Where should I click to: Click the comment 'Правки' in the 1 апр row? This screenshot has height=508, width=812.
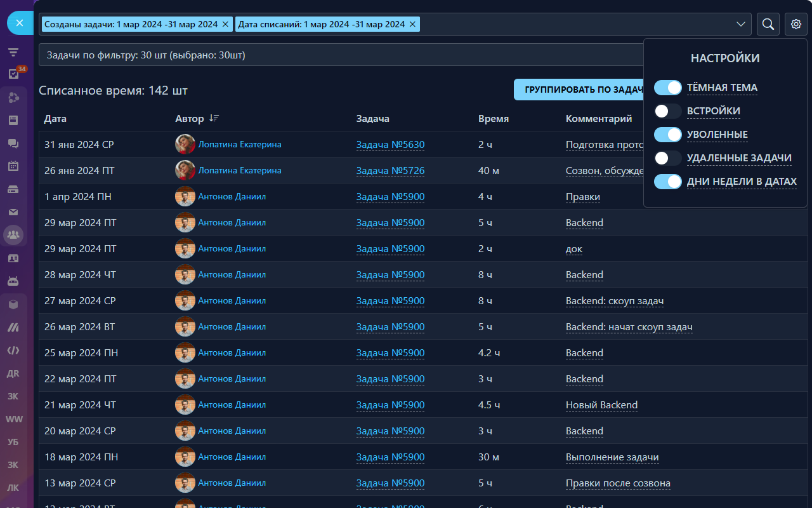click(583, 197)
